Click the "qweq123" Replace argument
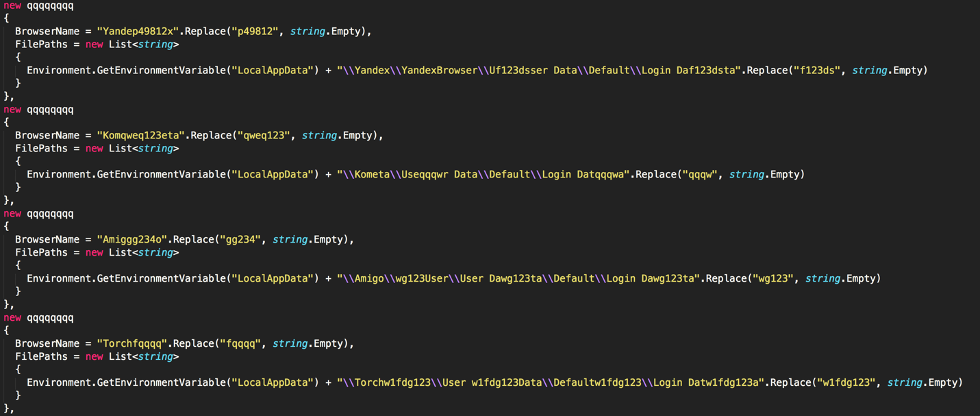 click(264, 136)
